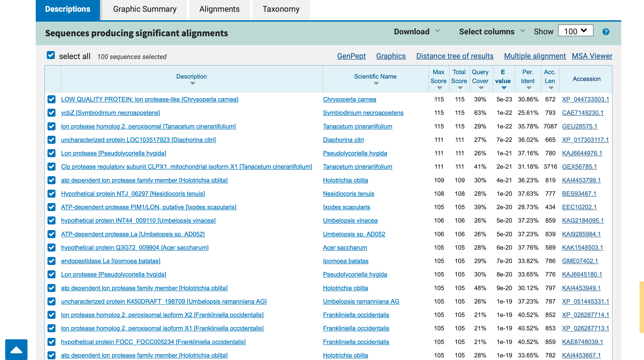Open the Umbelopsis vinacea scientific name link
The image size is (644, 360).
350,220
